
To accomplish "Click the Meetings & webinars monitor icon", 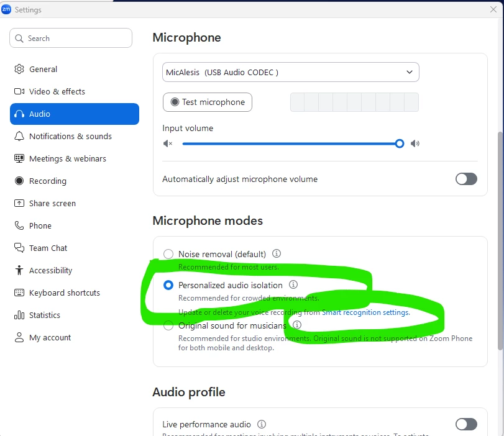I will coord(19,158).
